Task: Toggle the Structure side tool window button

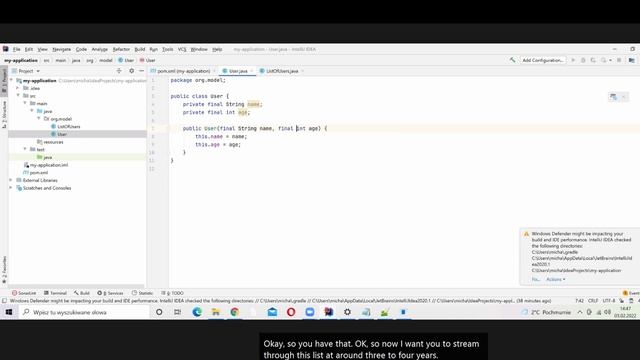Action: tap(4, 115)
